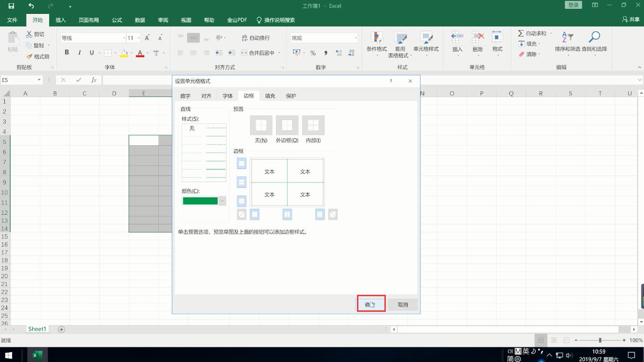
Task: Click the zoom slider handle
Action: (600, 340)
